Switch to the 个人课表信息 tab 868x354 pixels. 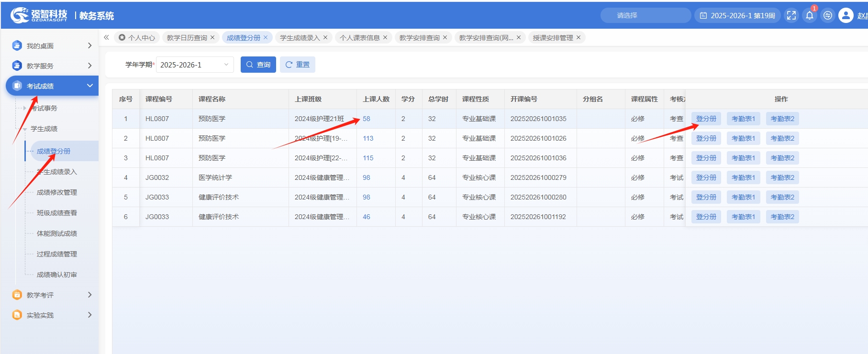(359, 38)
